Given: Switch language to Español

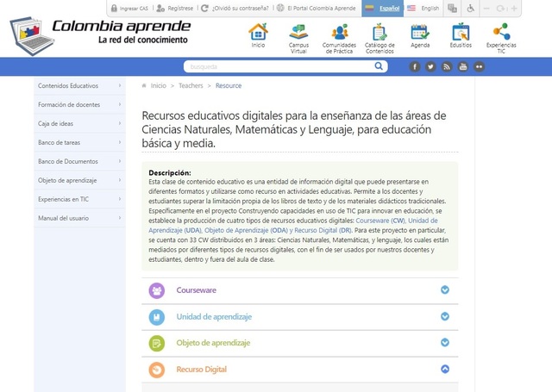Looking at the screenshot, I should 382,8.
